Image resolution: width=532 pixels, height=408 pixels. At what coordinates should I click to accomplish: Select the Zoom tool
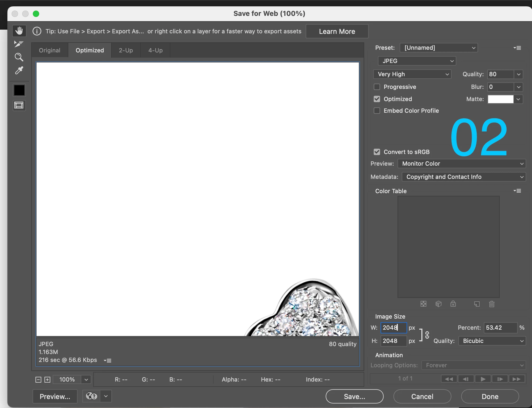point(19,57)
